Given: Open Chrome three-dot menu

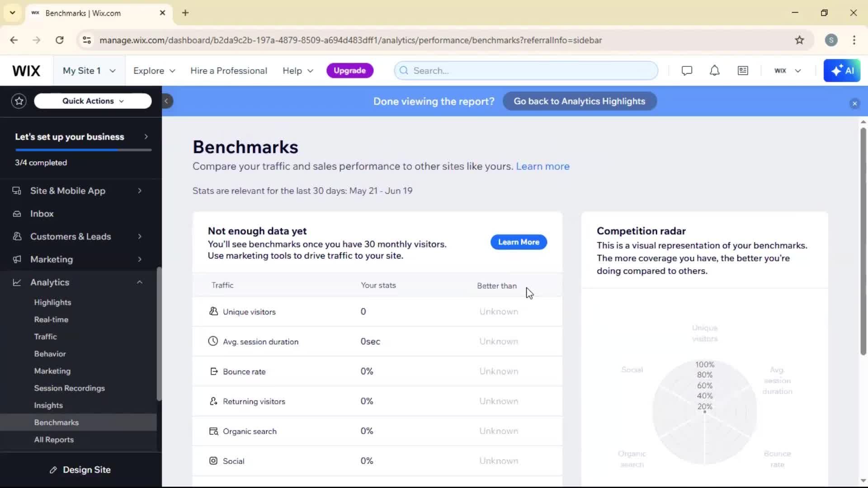Looking at the screenshot, I should point(854,40).
